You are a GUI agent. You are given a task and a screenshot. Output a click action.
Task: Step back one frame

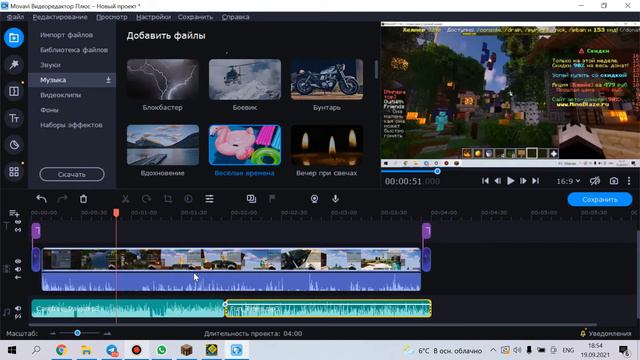(x=498, y=181)
